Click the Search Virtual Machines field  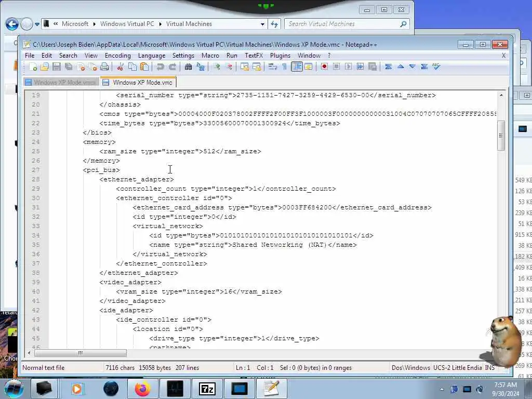click(347, 24)
